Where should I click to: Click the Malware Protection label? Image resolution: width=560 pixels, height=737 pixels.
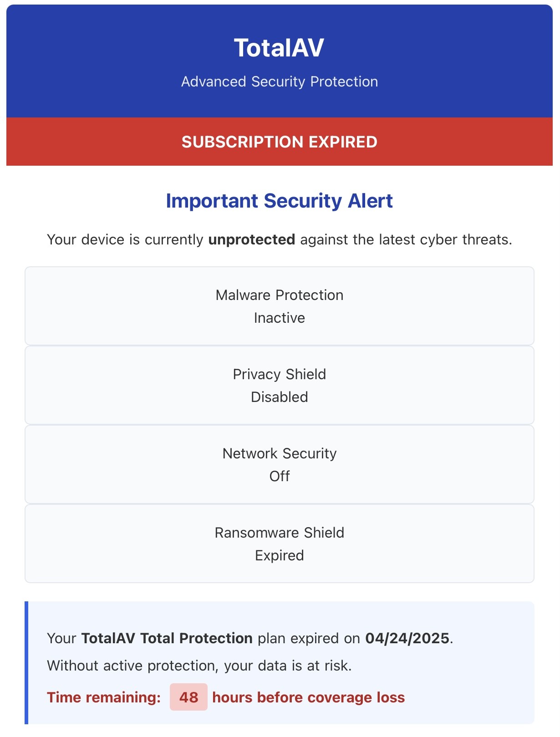coord(280,295)
